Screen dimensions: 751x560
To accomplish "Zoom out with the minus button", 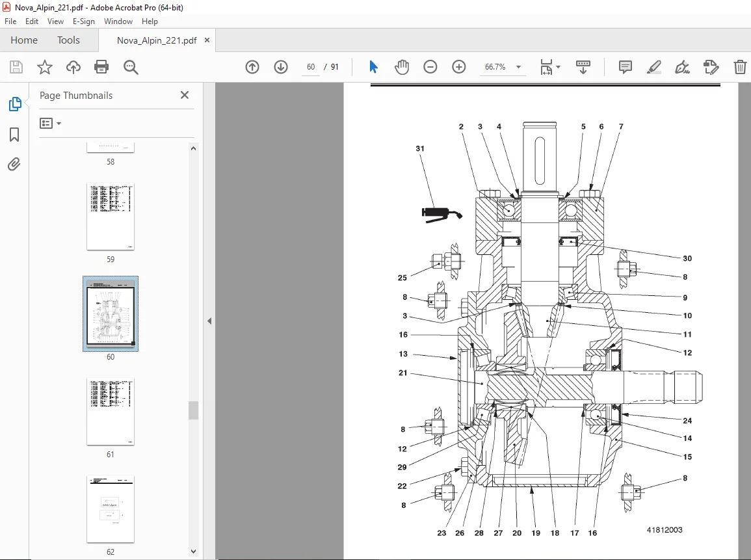I will pyautogui.click(x=430, y=67).
